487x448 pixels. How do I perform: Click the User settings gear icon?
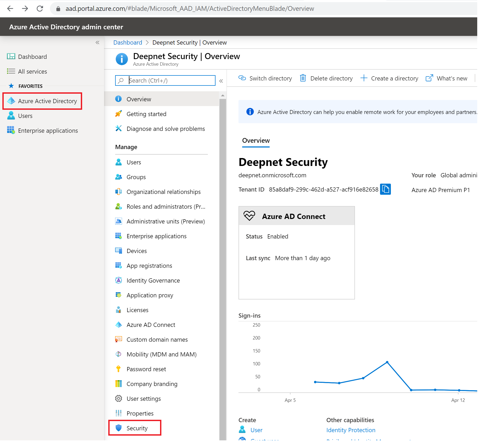point(119,398)
